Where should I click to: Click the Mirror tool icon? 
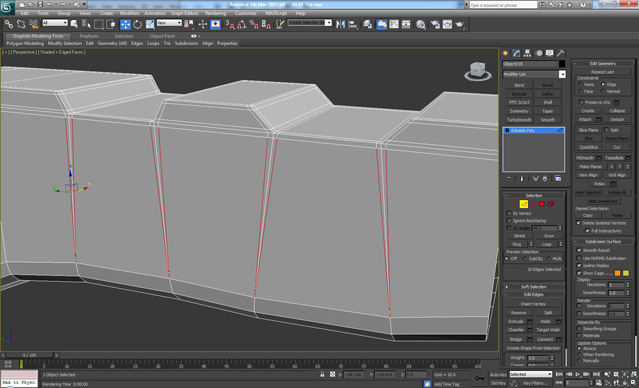[340, 24]
